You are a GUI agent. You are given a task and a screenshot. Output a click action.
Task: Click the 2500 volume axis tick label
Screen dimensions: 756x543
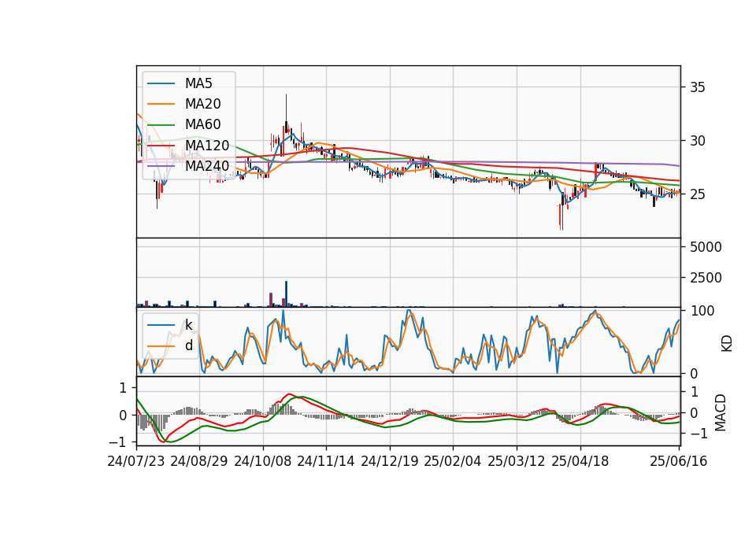tap(706, 278)
